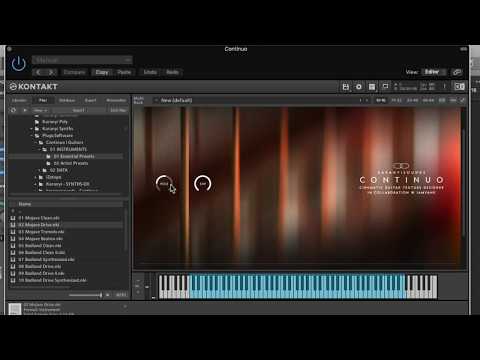The image size is (480, 360).
Task: Open the Manual preset dropdown
Action: point(82,60)
